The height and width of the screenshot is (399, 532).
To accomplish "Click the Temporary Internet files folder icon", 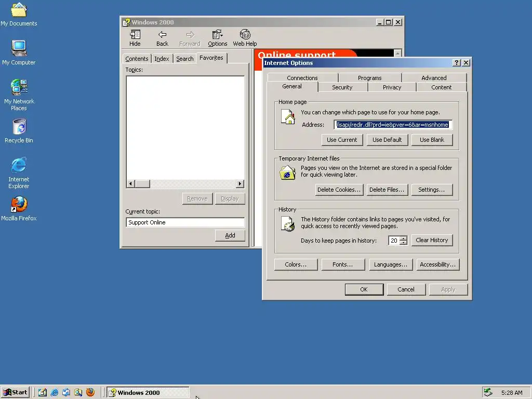I will 287,172.
